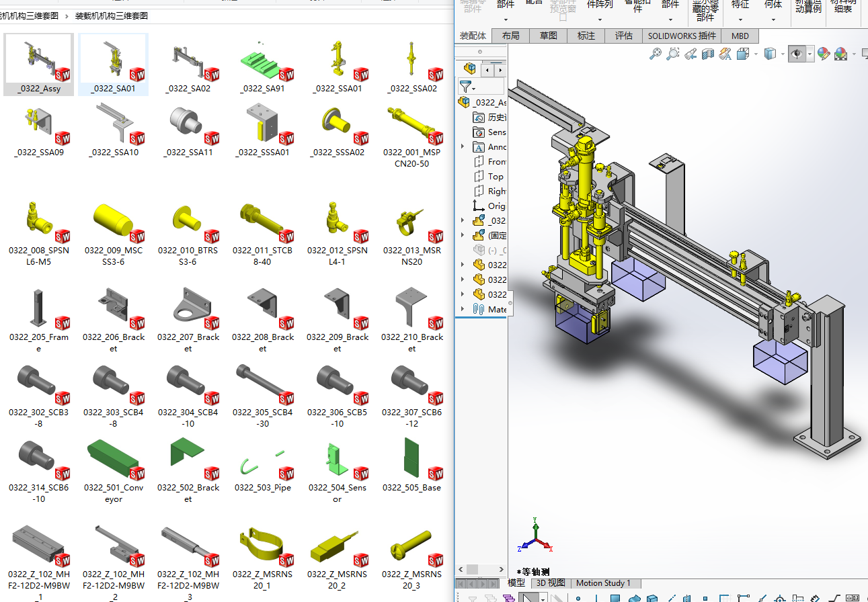Image resolution: width=868 pixels, height=602 pixels.
Task: Expand the Annotations node in feature tree
Action: 463,146
